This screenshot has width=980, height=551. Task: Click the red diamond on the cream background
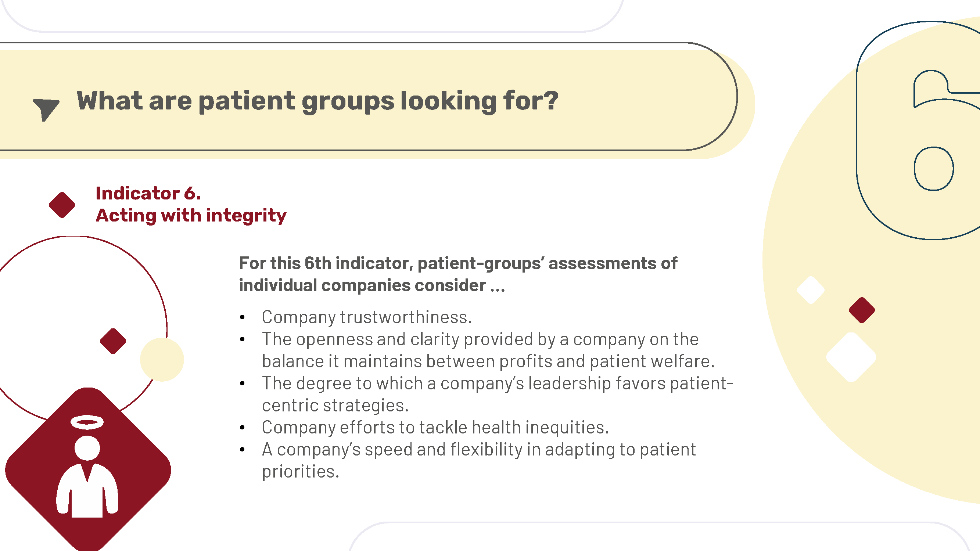click(x=862, y=310)
